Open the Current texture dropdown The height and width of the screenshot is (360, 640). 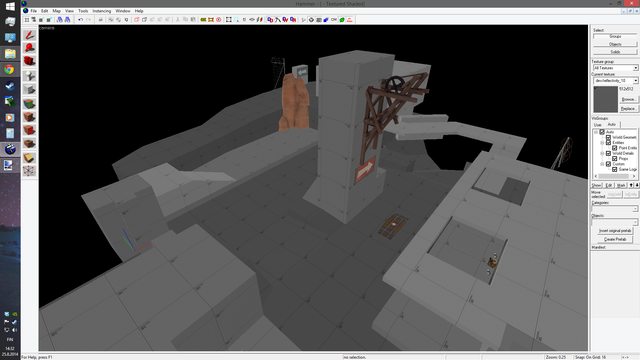click(616, 81)
